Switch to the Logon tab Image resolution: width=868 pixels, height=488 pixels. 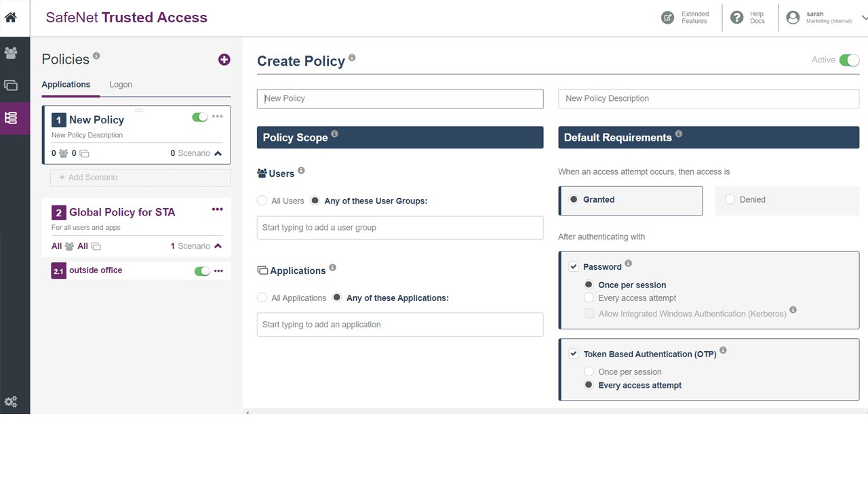[121, 85]
